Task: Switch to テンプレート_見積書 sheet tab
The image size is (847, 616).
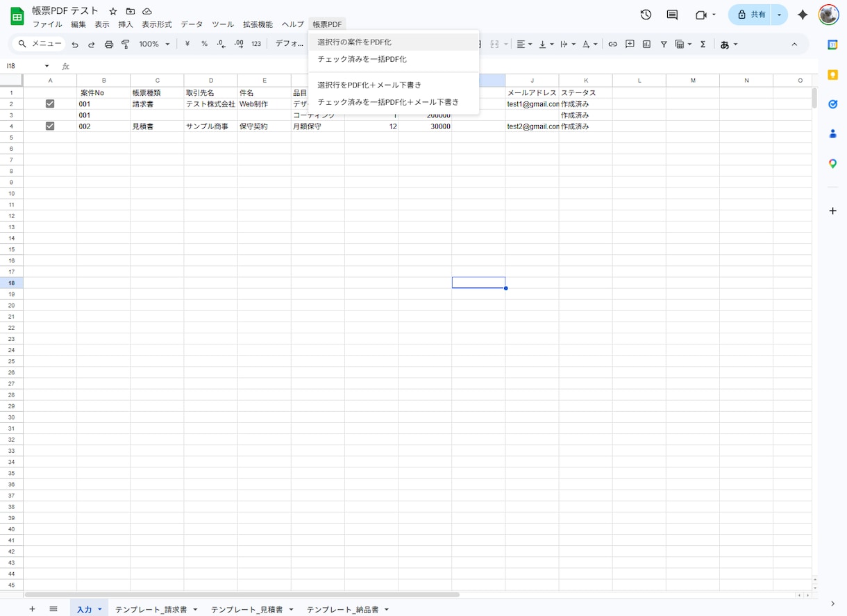Action: [x=247, y=609]
